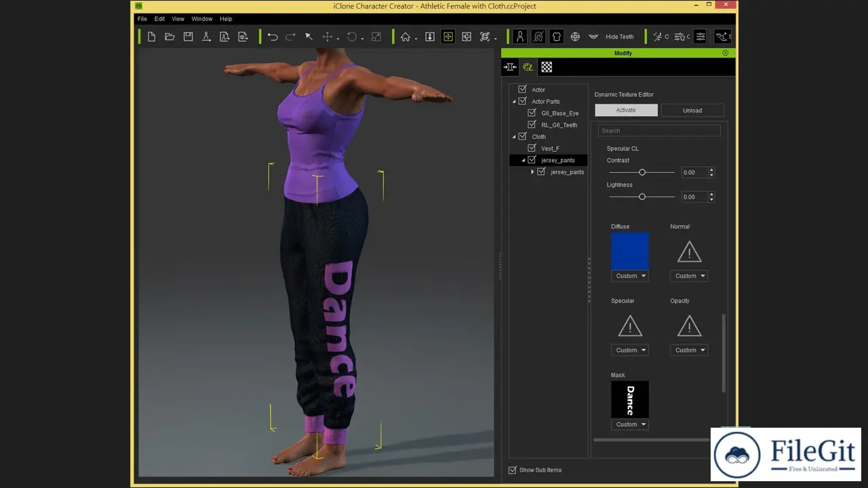
Task: Toggle the G6_Base_Eye checkbox
Action: point(532,113)
